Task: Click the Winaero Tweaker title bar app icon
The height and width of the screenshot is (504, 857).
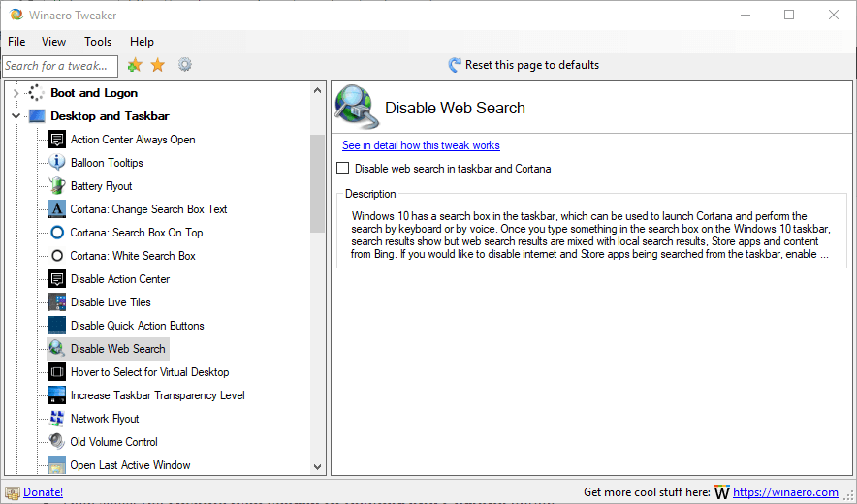Action: pos(16,15)
